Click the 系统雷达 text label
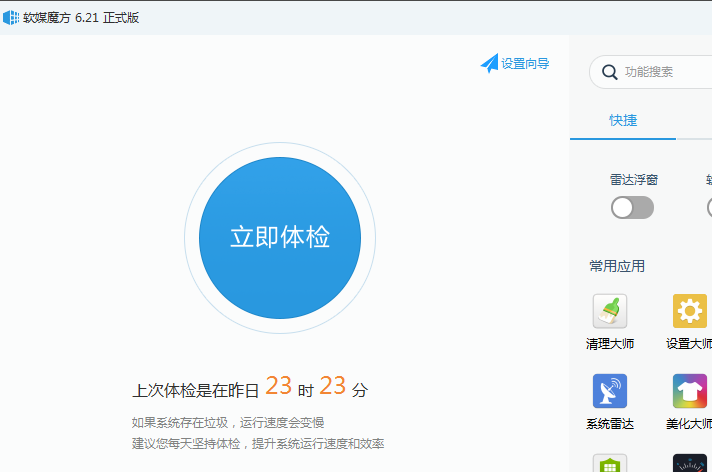The width and height of the screenshot is (712, 472). pos(610,424)
